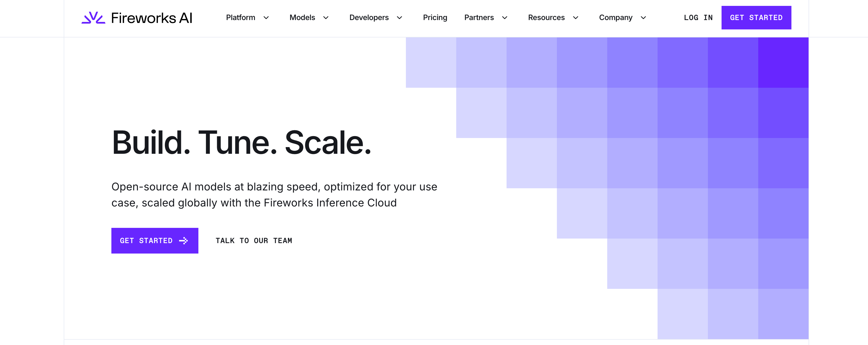Expand the Developers navigation dropdown

[400, 18]
